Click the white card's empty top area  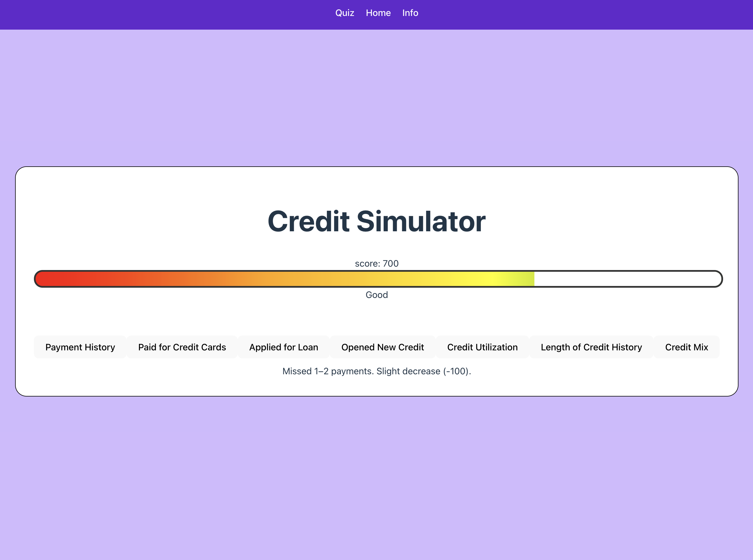[376, 185]
